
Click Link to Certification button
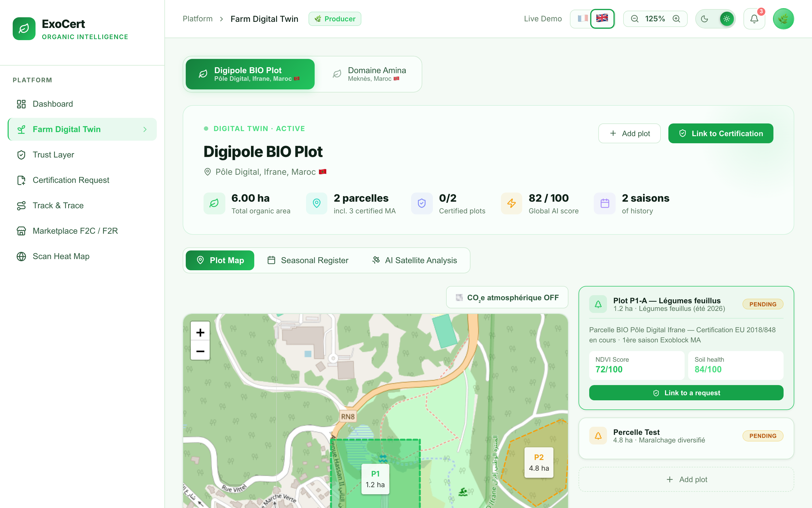coord(720,133)
